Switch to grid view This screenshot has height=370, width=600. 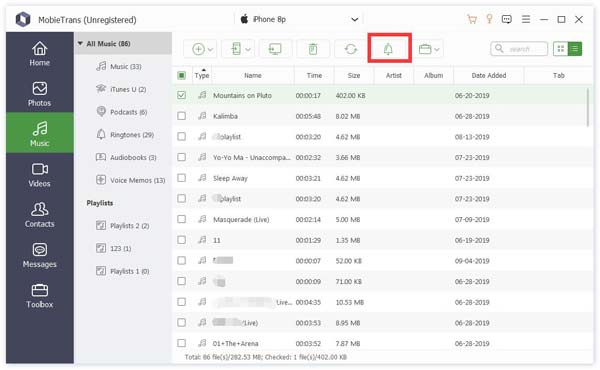[561, 49]
